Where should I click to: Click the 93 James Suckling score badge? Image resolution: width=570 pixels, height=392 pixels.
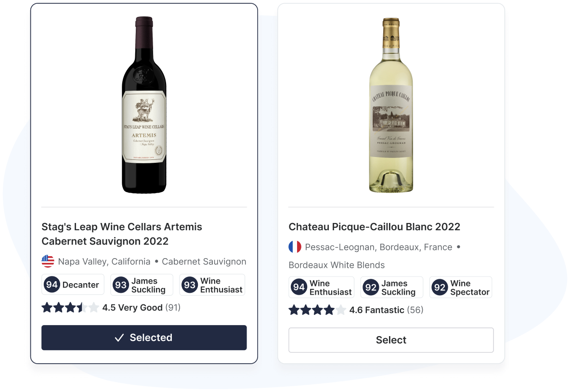[142, 285]
